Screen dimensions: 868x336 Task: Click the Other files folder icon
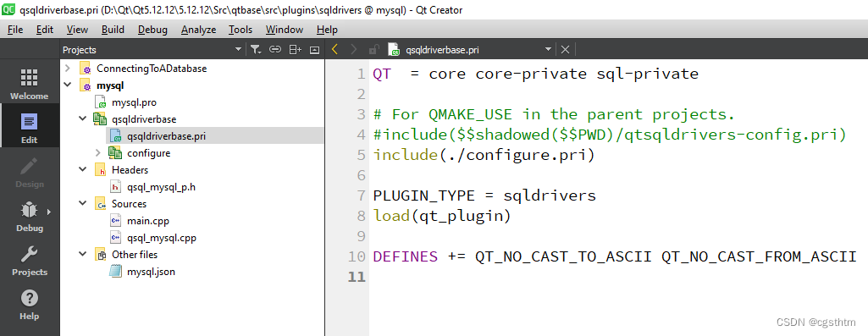pos(101,255)
